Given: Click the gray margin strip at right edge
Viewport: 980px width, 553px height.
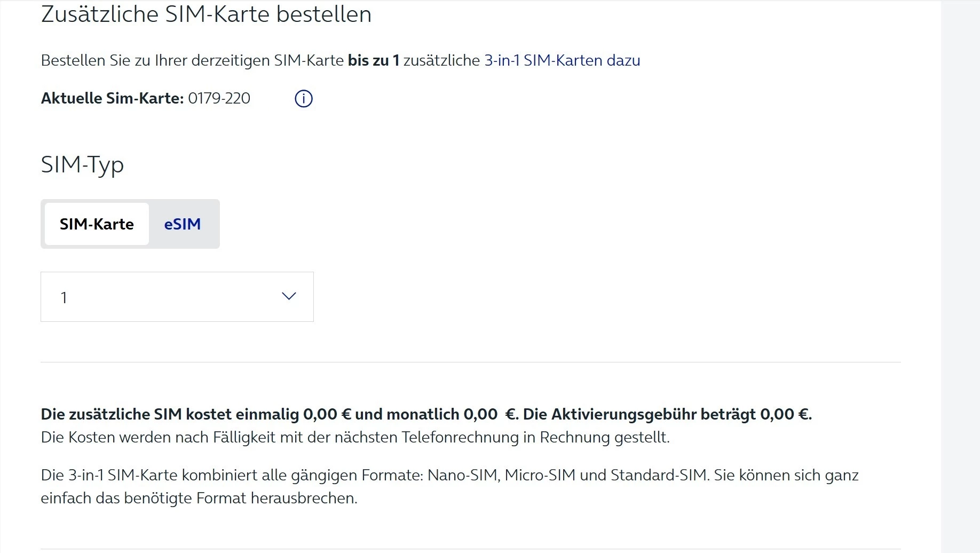Looking at the screenshot, I should click(961, 267).
